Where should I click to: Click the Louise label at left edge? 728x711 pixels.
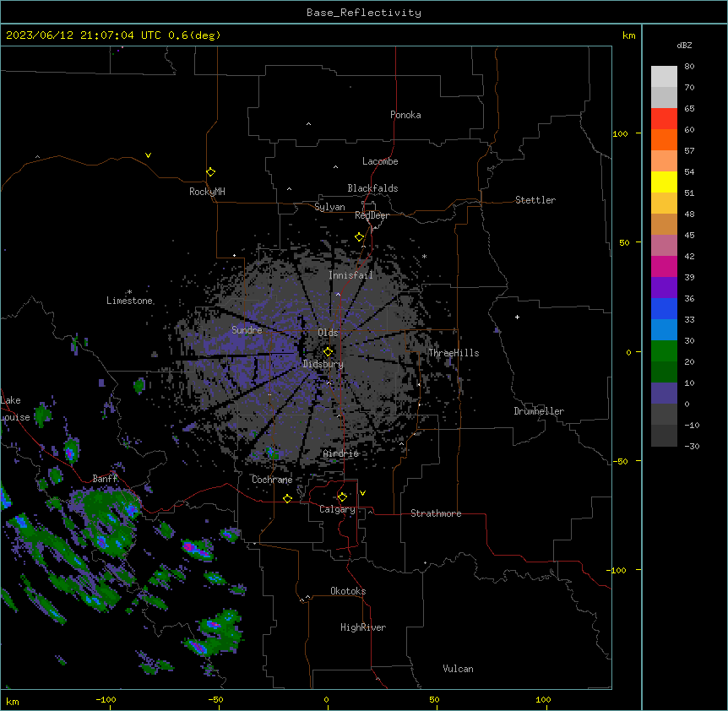point(15,417)
